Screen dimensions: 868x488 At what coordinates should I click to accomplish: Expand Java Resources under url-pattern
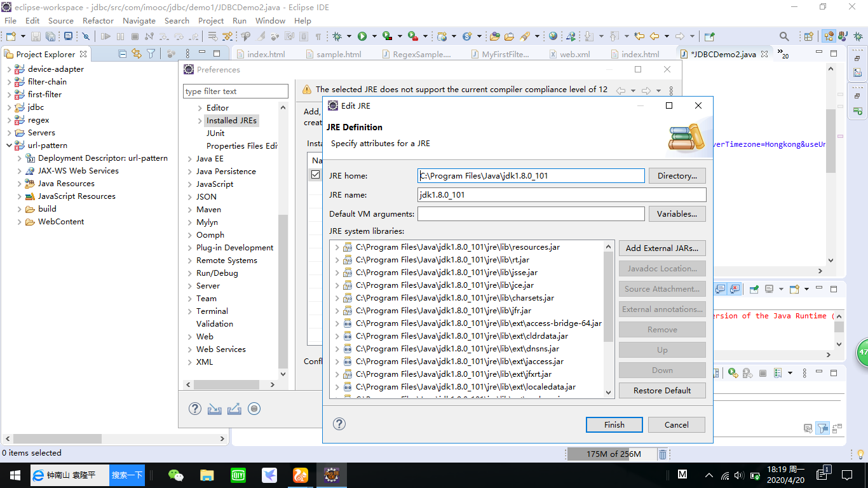(x=19, y=184)
